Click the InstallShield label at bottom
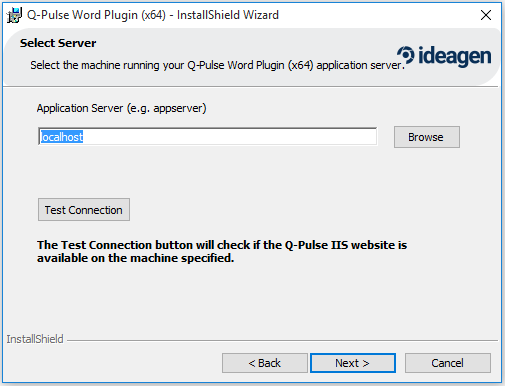Screen dimensions: 505x386 coord(35,339)
